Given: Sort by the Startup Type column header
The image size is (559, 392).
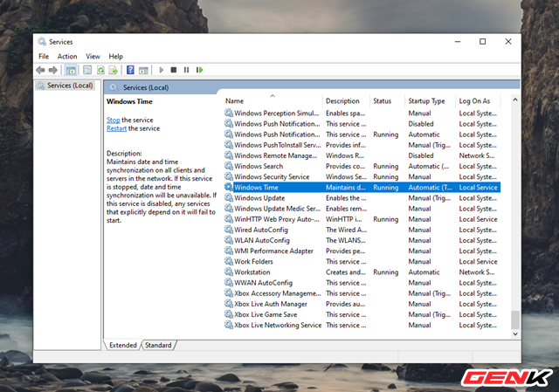Looking at the screenshot, I should 430,101.
